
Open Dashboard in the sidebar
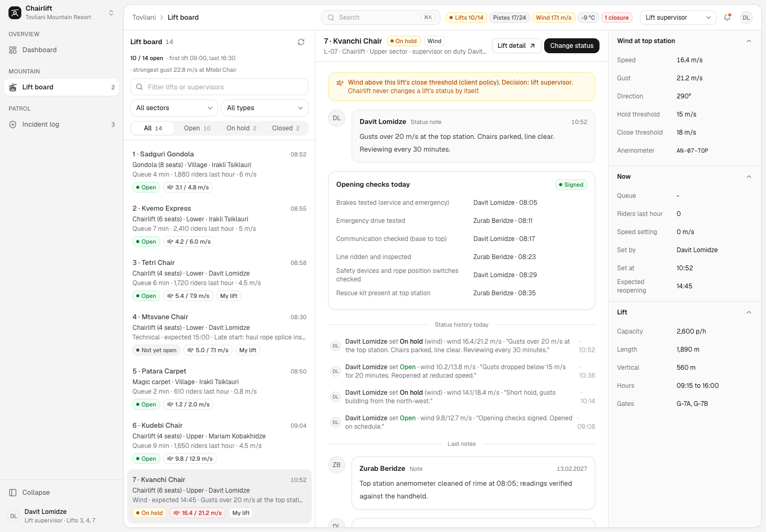pyautogui.click(x=62, y=50)
